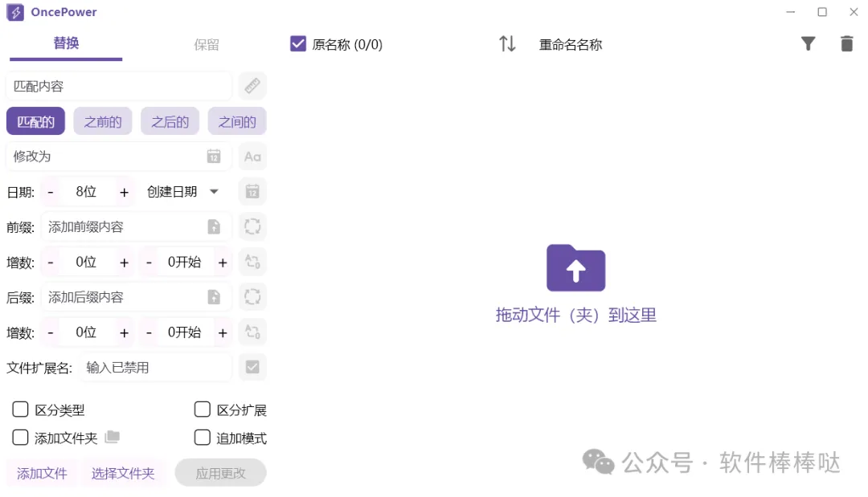The image size is (868, 497).
Task: Decrease suffix 增数 start value
Action: pyautogui.click(x=149, y=332)
